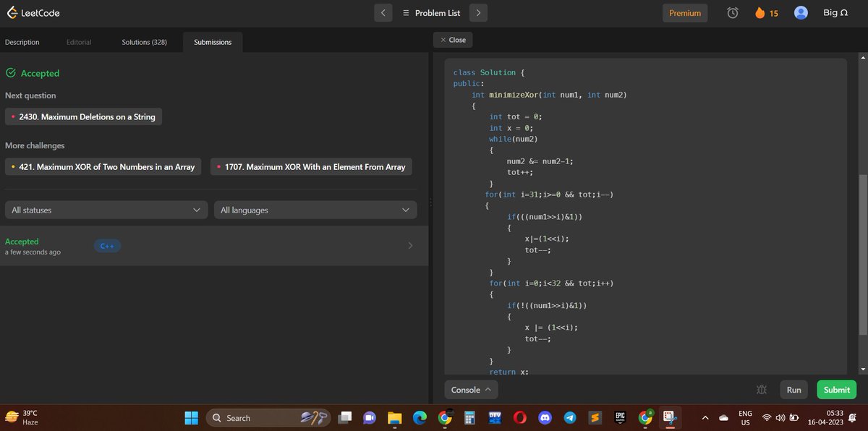The height and width of the screenshot is (431, 868).
Task: Switch to the Description tab
Action: (x=22, y=42)
